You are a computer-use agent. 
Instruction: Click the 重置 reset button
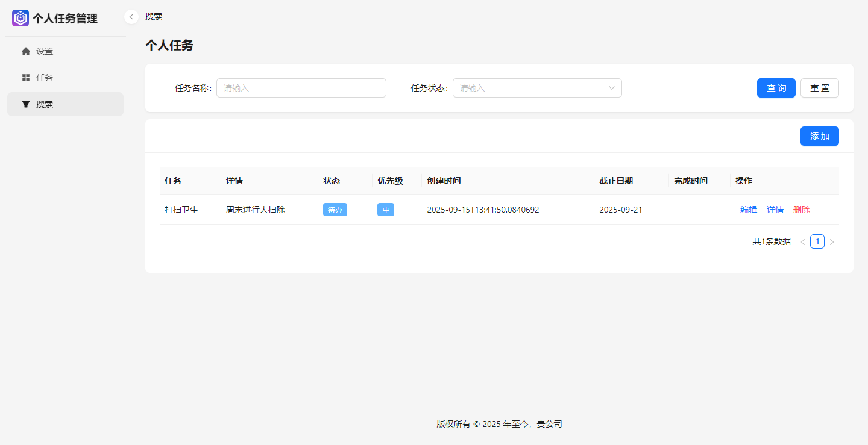[819, 88]
